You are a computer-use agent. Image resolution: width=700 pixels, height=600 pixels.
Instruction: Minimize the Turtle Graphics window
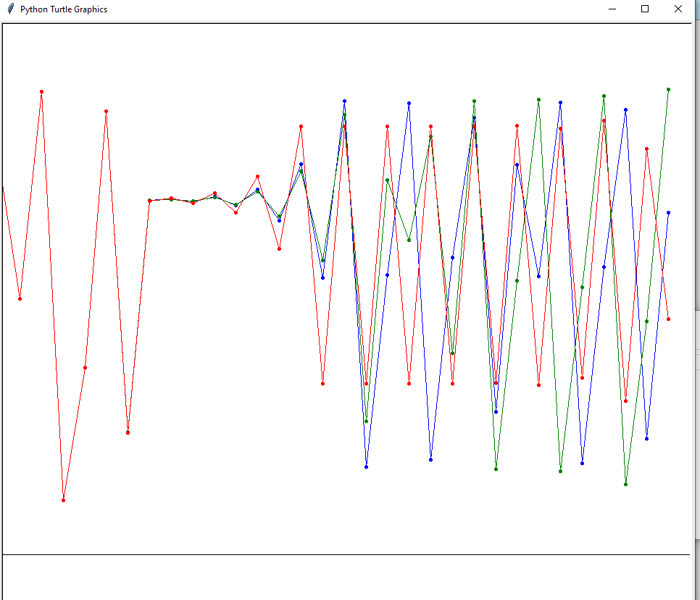[x=612, y=9]
